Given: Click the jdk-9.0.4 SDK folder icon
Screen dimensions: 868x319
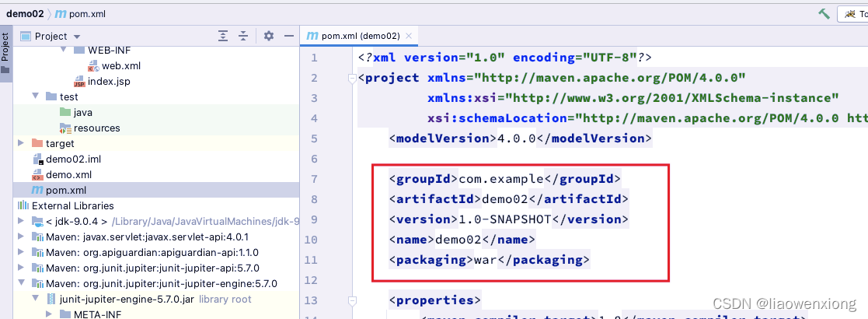Looking at the screenshot, I should 37,222.
